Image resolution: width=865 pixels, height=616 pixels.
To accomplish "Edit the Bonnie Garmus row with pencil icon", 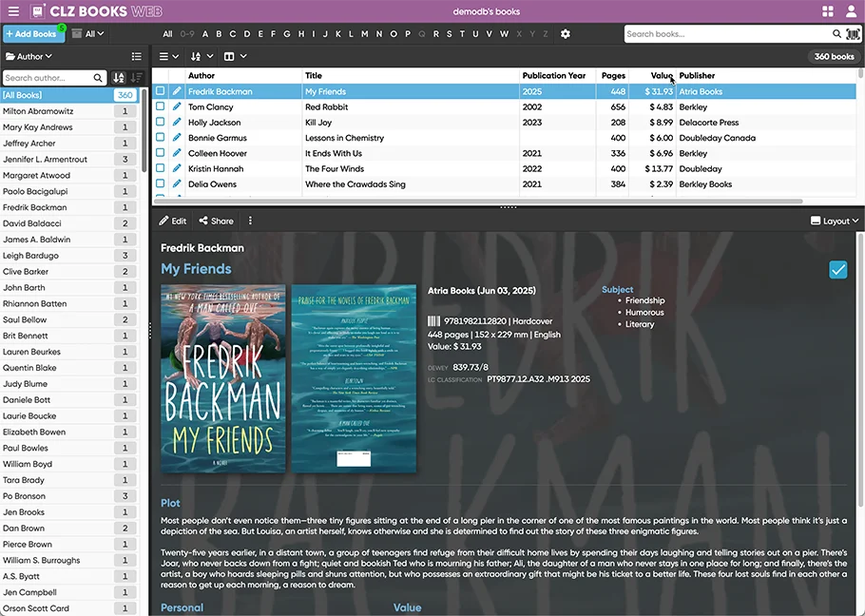I will tap(177, 137).
